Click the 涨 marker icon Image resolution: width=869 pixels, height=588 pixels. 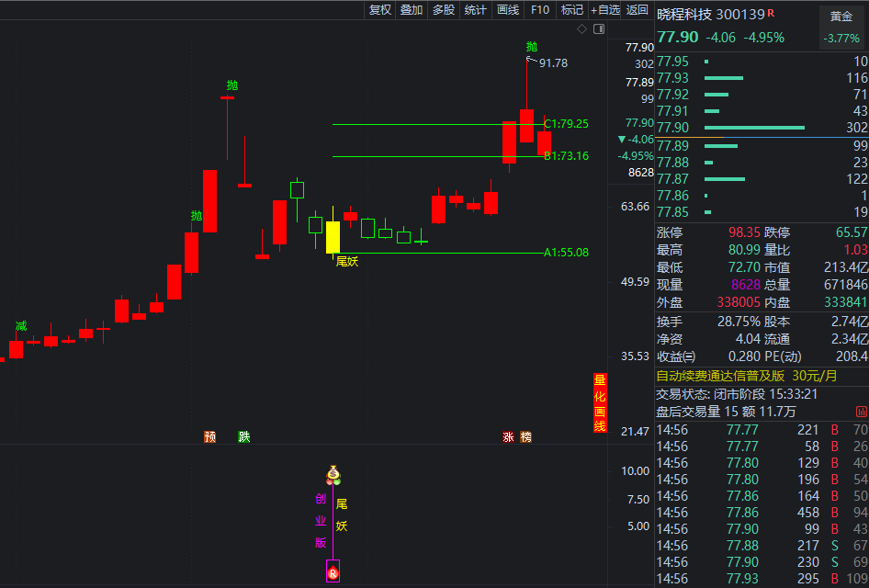click(x=508, y=436)
